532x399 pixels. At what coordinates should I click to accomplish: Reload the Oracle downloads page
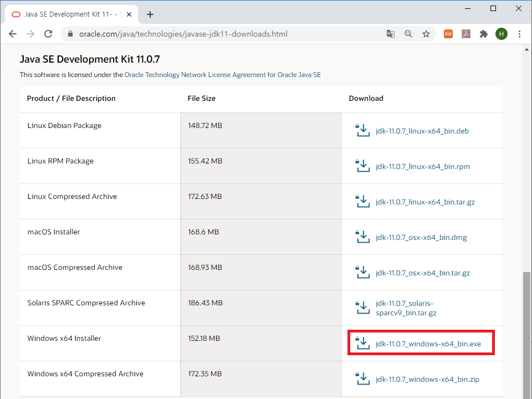(48, 34)
